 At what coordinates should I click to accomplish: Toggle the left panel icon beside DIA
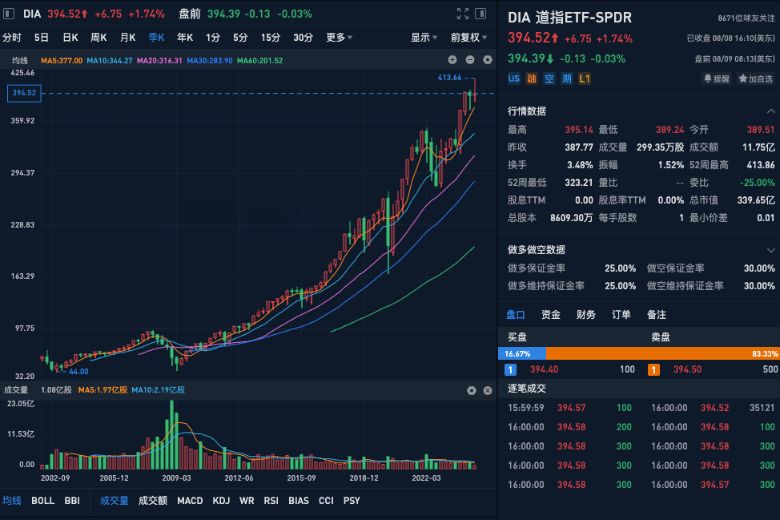click(9, 14)
